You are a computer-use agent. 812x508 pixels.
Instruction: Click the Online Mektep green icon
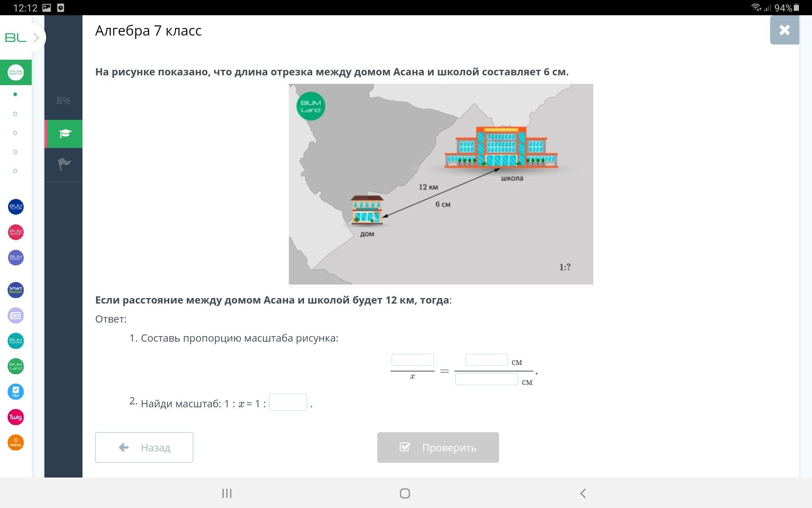[16, 72]
